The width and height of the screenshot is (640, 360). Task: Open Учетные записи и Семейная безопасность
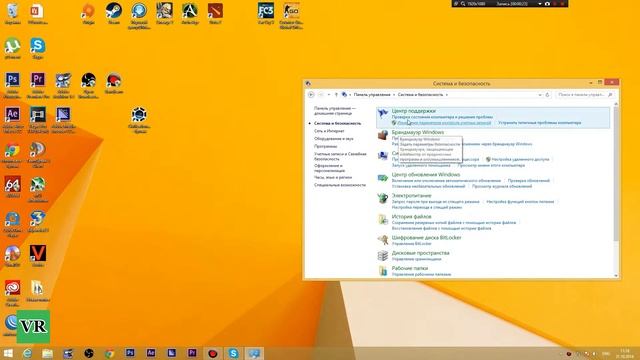point(340,156)
